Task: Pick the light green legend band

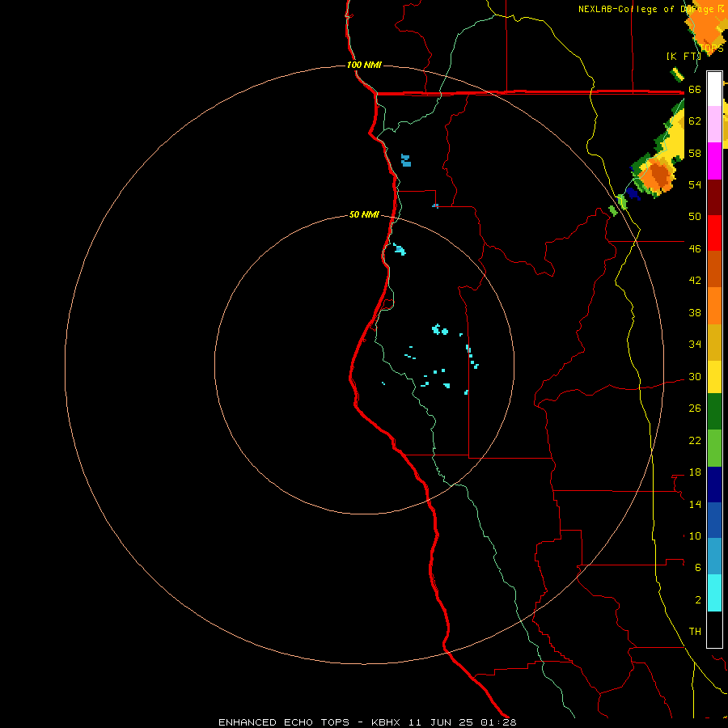Action: 714,448
